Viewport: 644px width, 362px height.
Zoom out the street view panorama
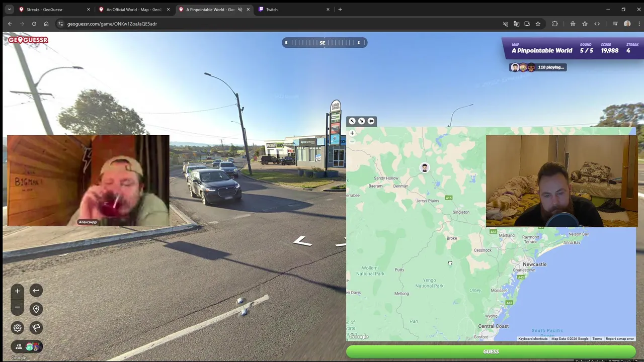tap(17, 307)
